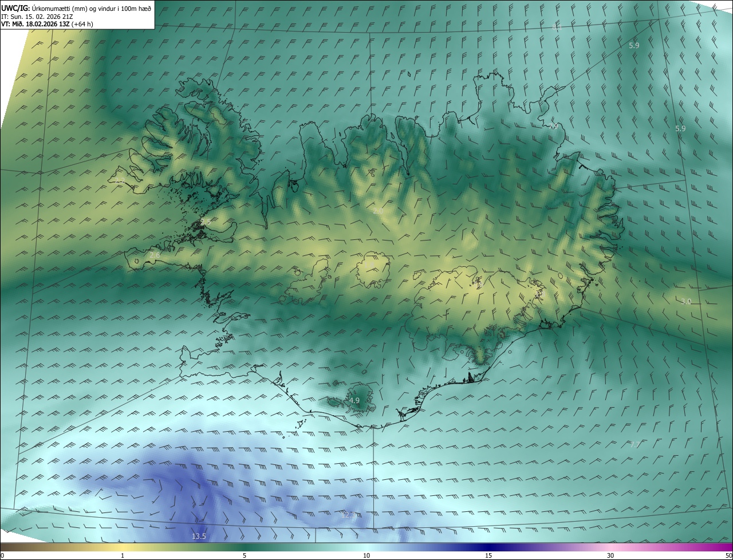Viewport: 733px width, 560px height.
Task: Select the '5' tick label on the legend
Action: 245,556
